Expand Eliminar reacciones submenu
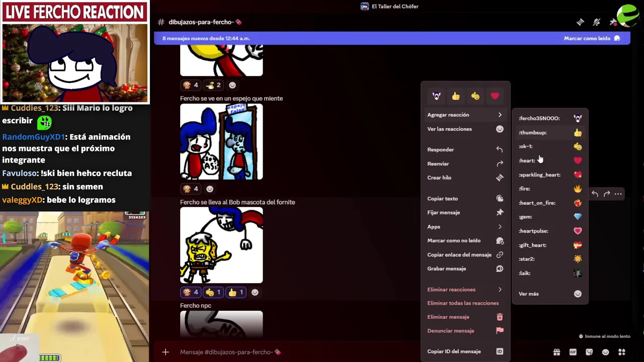The width and height of the screenshot is (644, 362). point(465,290)
